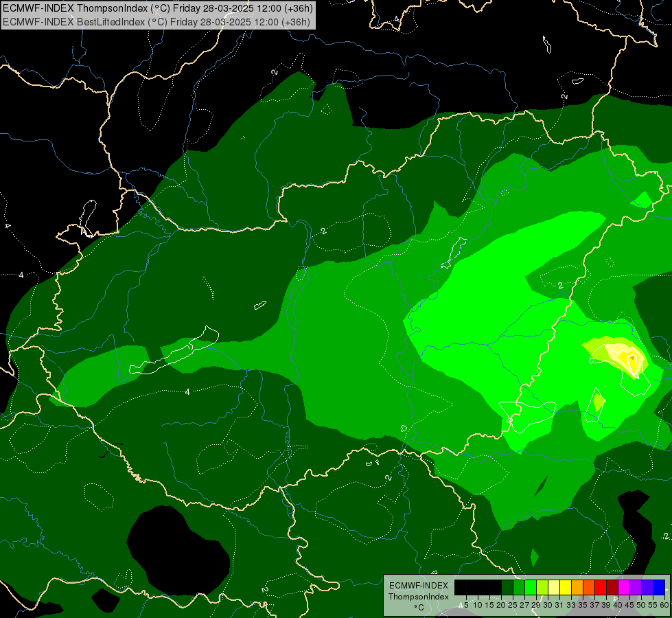
Task: Click the dark green 20-25 legend swatch
Action: tap(507, 587)
